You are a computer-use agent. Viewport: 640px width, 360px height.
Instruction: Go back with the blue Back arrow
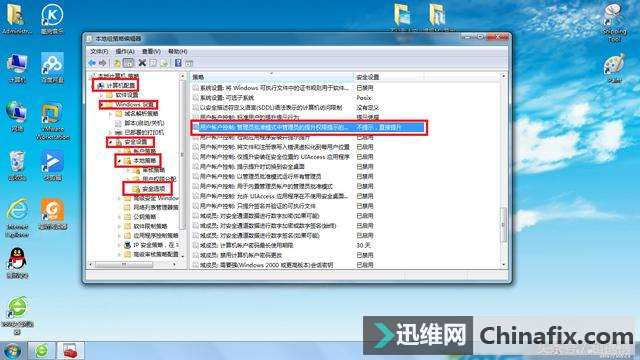(92, 63)
